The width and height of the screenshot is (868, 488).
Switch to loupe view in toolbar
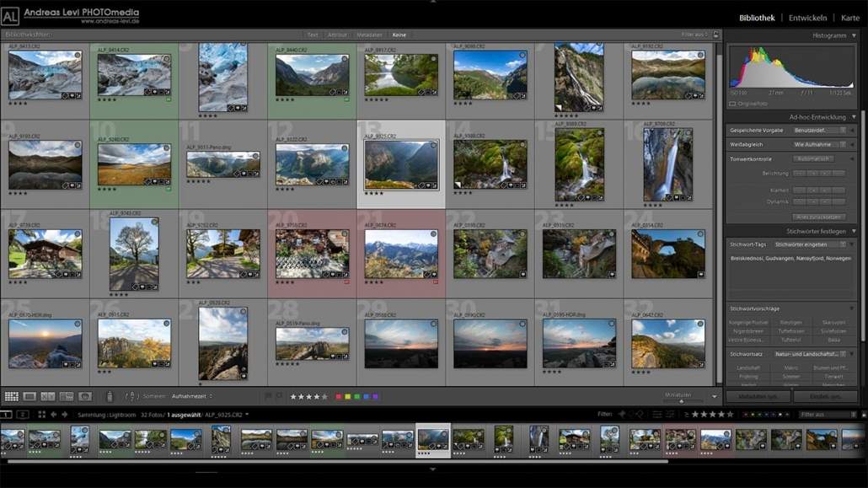tap(29, 397)
